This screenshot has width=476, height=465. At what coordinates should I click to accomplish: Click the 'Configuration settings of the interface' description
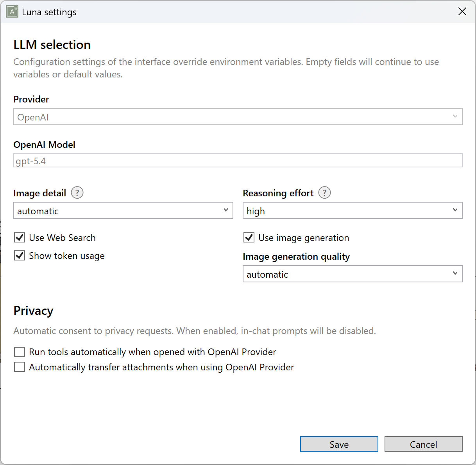(x=226, y=68)
